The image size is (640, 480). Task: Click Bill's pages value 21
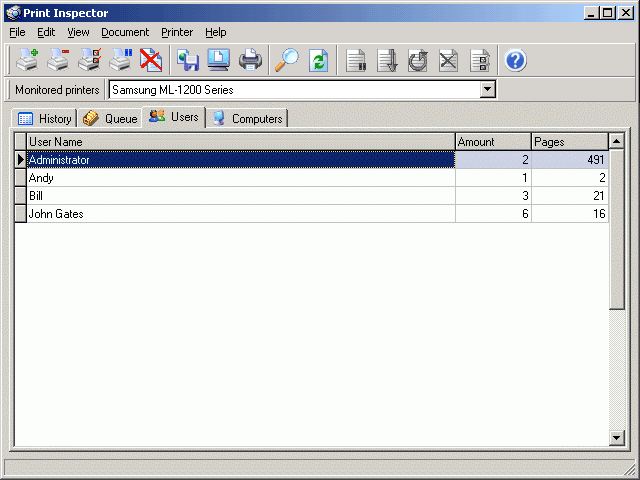(570, 196)
